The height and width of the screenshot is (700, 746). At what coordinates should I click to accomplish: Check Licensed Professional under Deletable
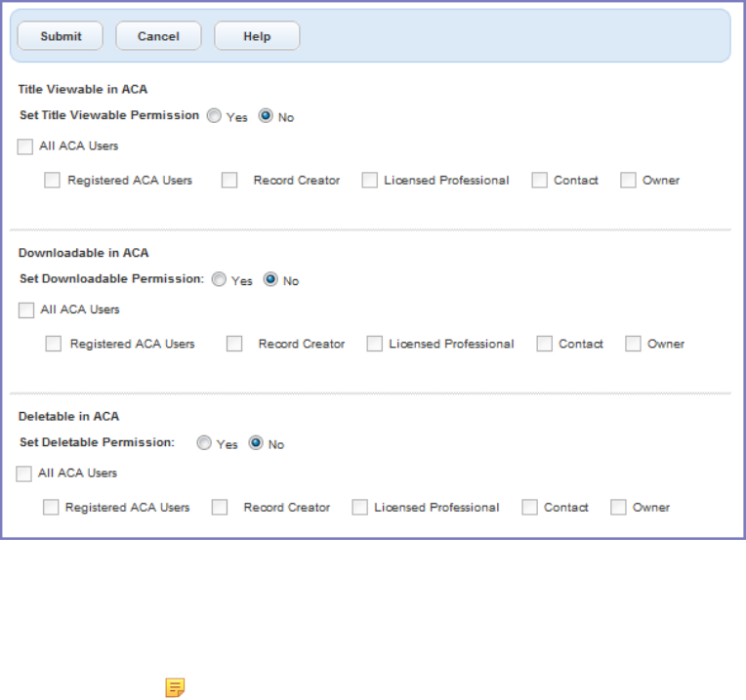tap(359, 508)
